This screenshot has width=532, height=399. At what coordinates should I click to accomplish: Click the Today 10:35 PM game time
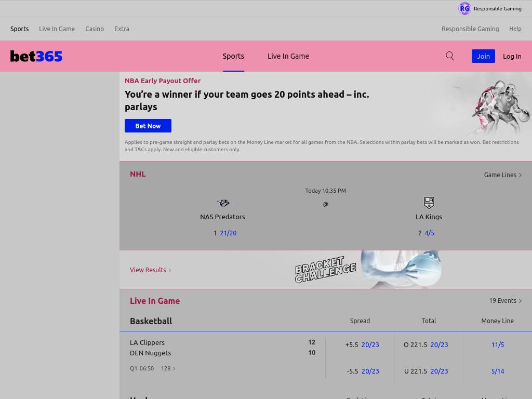point(326,191)
